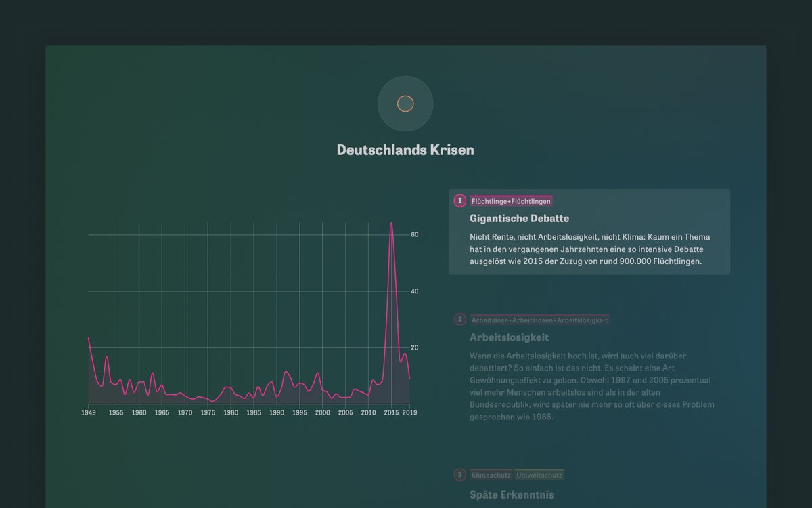Switch to the Umweltschutz chip tab
This screenshot has width=812, height=508.
click(539, 475)
